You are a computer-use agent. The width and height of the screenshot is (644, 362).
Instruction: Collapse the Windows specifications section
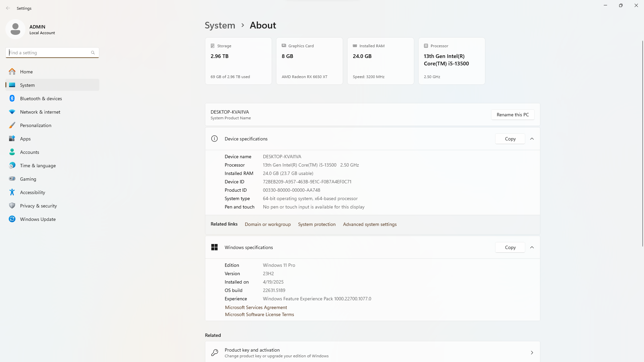point(532,247)
